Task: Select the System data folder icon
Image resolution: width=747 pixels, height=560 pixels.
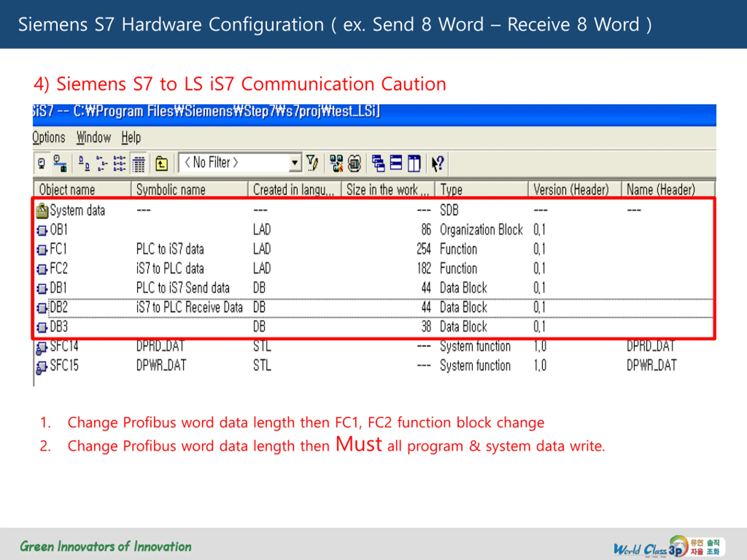Action: (x=42, y=211)
